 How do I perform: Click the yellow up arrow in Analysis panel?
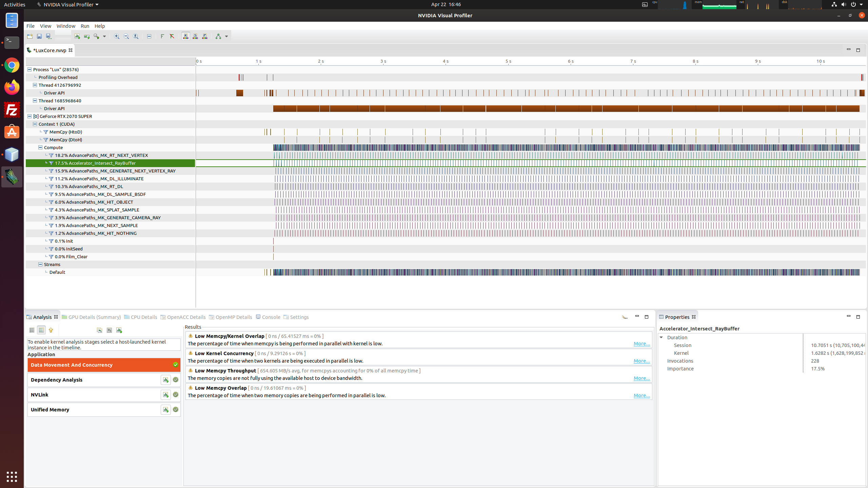[51, 330]
